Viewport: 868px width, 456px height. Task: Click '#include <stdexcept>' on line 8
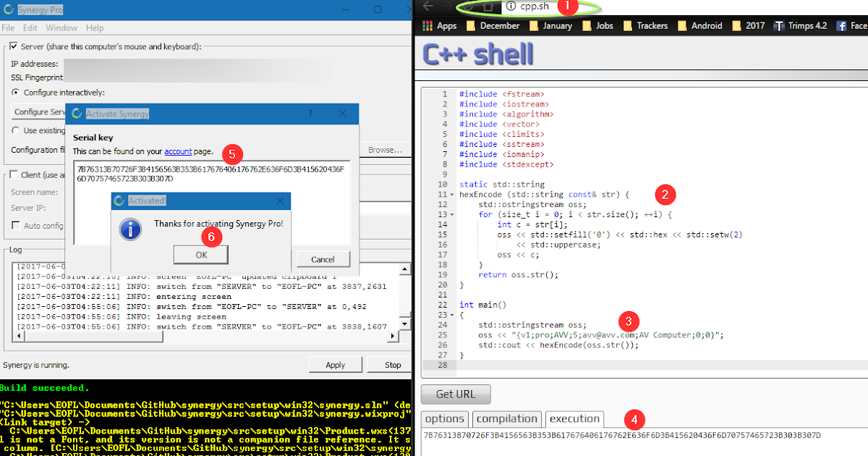pos(506,164)
